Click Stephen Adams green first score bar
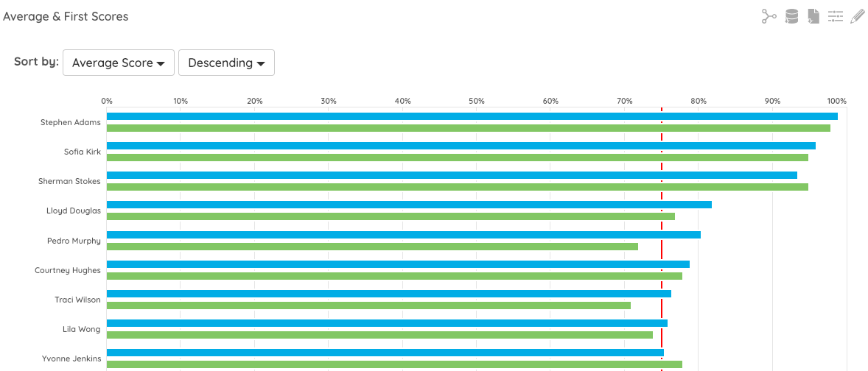 click(x=469, y=128)
